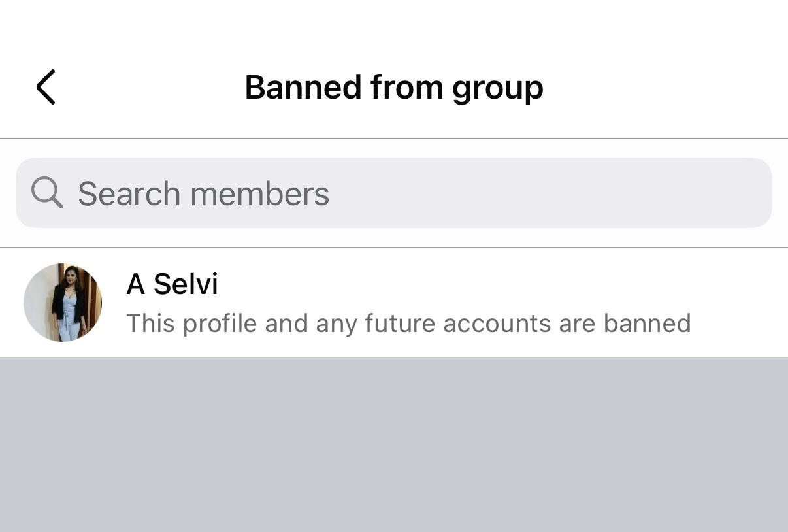Screen dimensions: 788x532
Task: Tap 'This profile and any future accounts are banned'
Action: pos(408,324)
